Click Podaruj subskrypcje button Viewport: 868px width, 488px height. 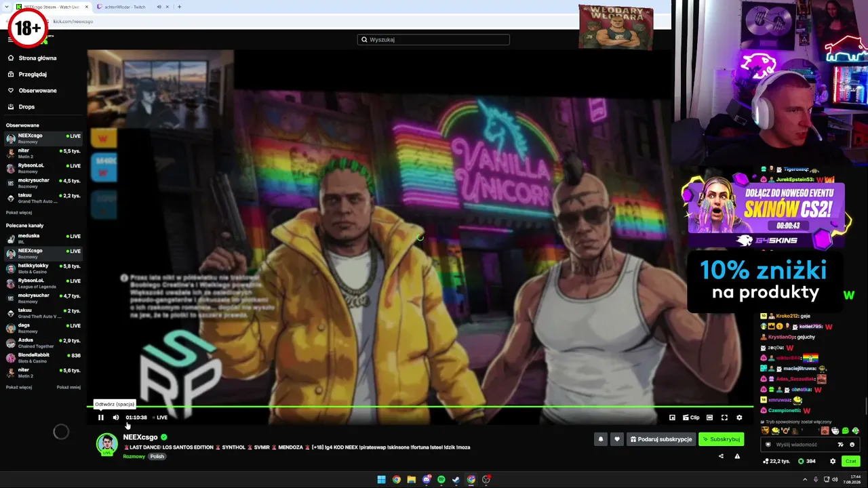(661, 439)
